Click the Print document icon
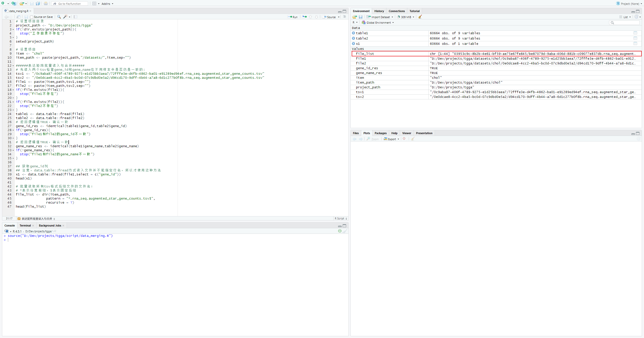The width and height of the screenshot is (644, 338). (x=46, y=4)
